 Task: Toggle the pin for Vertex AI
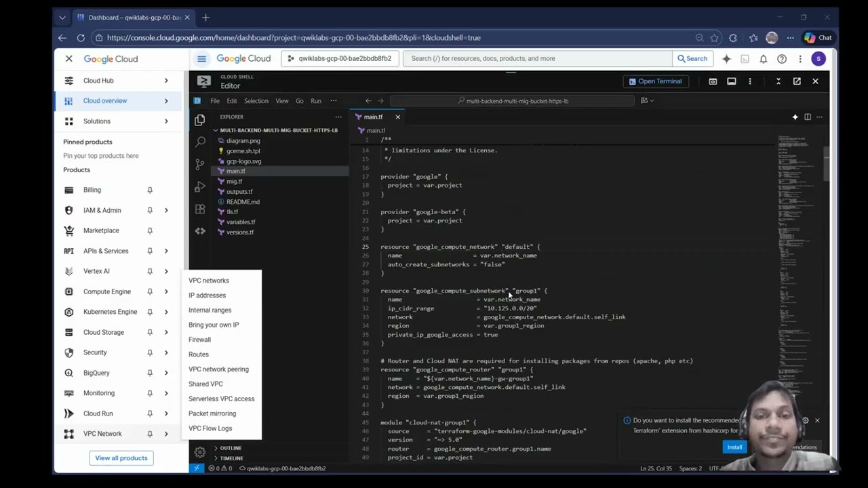point(150,271)
